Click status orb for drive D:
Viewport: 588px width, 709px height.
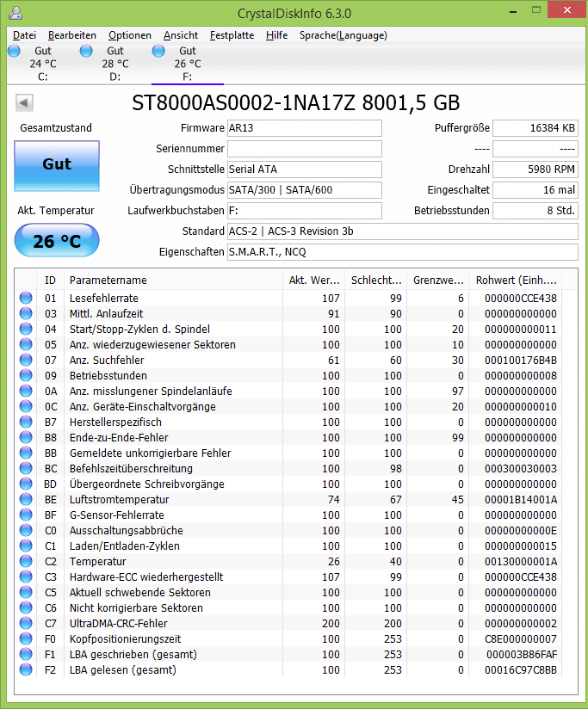click(x=86, y=51)
